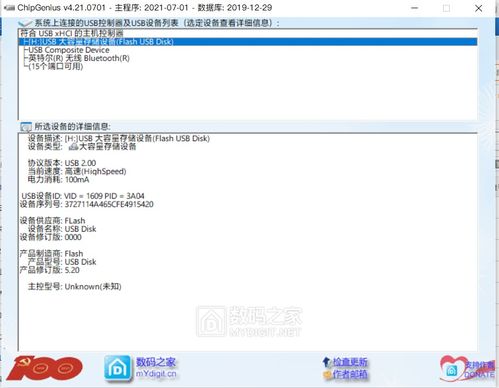Click the 产品制造商 Flash line

coord(51,254)
